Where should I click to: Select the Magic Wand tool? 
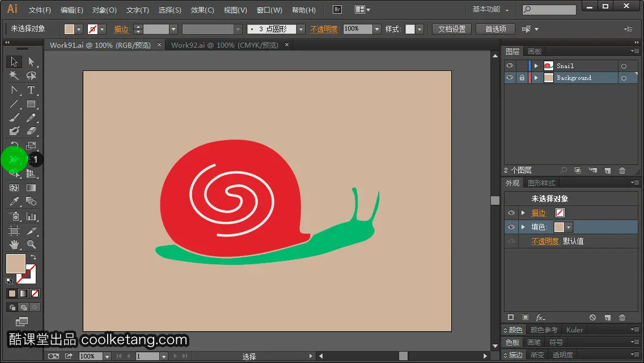14,75
